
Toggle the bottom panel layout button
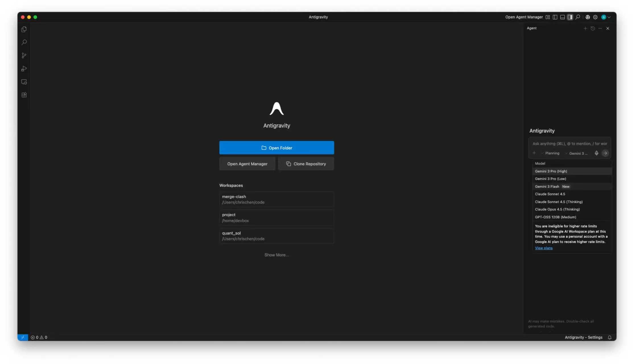coord(562,17)
